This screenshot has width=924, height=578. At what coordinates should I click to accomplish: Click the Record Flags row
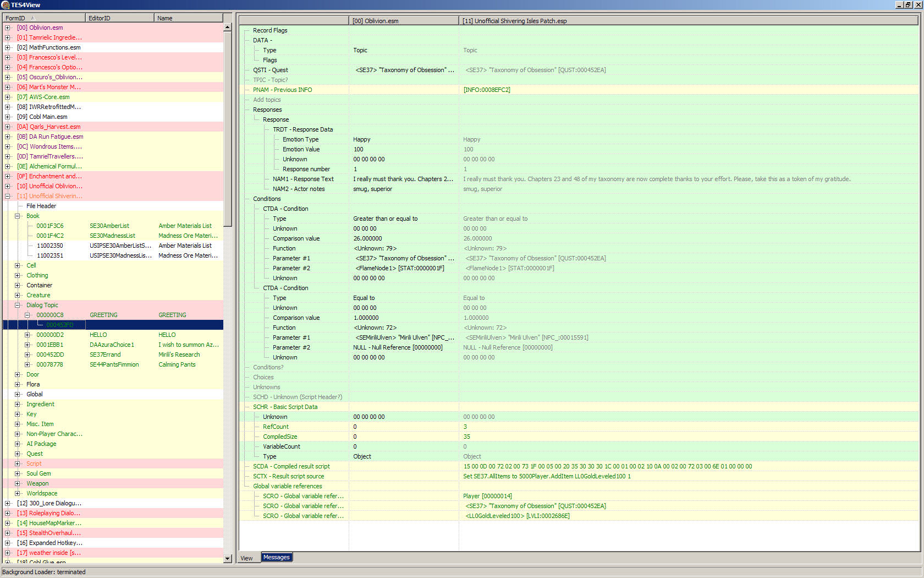(x=579, y=30)
